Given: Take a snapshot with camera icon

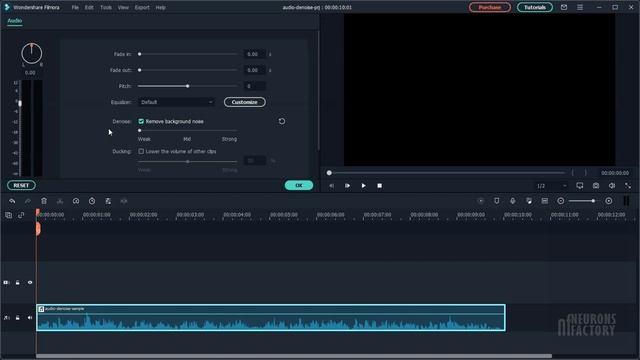Looking at the screenshot, I should point(596,186).
